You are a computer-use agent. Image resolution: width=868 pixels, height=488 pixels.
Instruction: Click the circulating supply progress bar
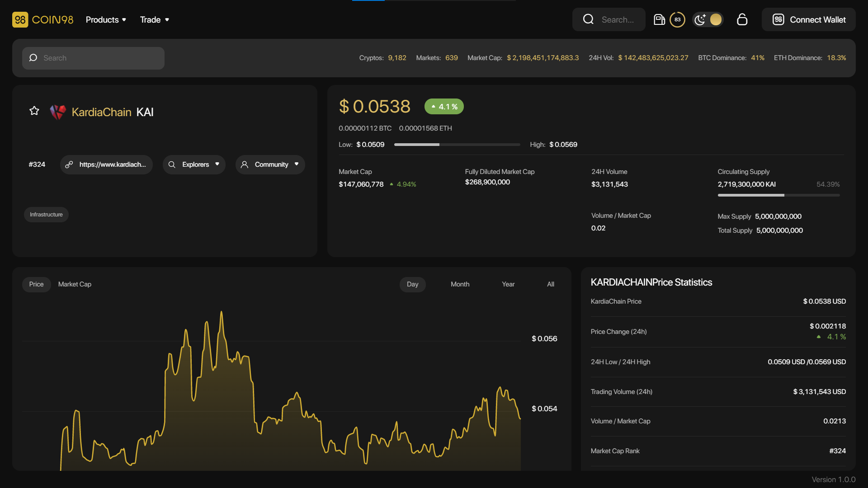pos(778,195)
